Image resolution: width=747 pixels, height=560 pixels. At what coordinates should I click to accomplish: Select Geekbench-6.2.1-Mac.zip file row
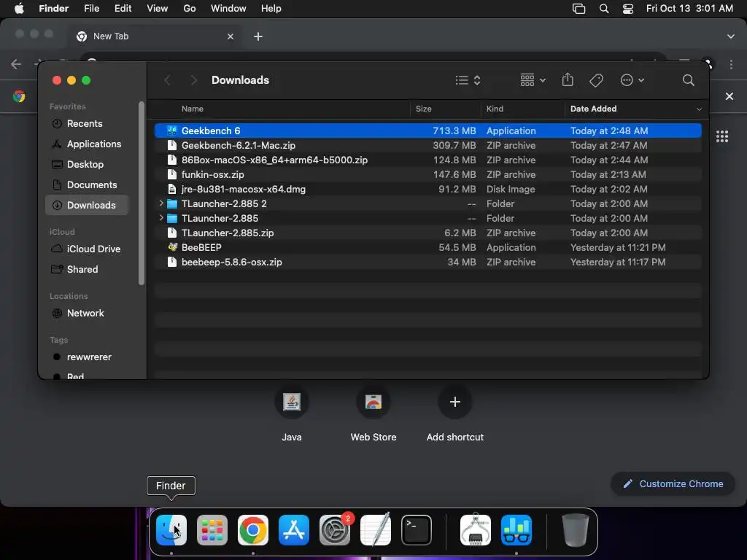tap(427, 145)
